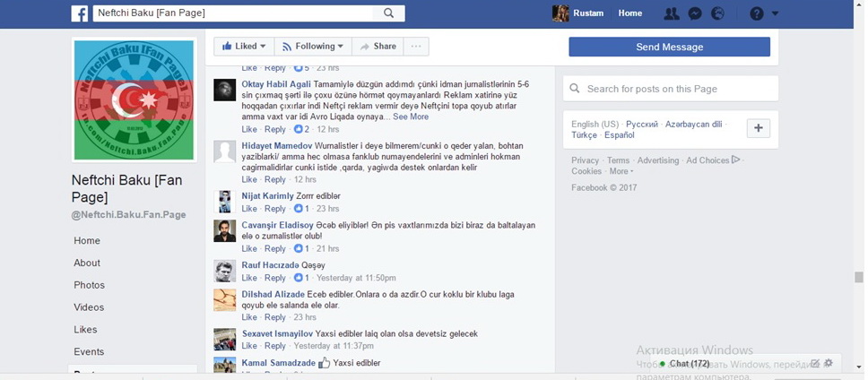Open Rauf Hacızadə's avatar
This screenshot has height=380, width=868.
coord(225,271)
